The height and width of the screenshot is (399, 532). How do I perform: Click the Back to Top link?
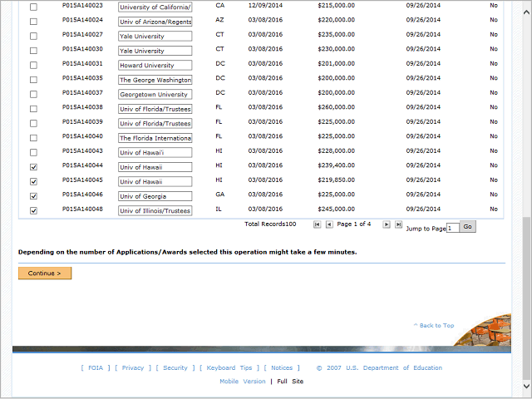click(434, 325)
